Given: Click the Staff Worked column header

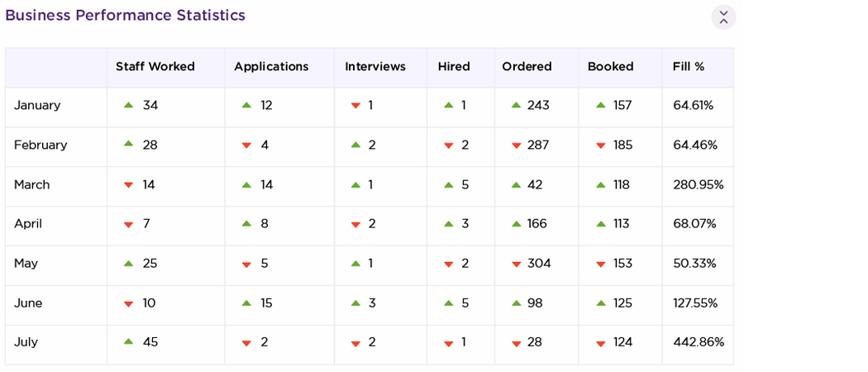Looking at the screenshot, I should click(155, 66).
